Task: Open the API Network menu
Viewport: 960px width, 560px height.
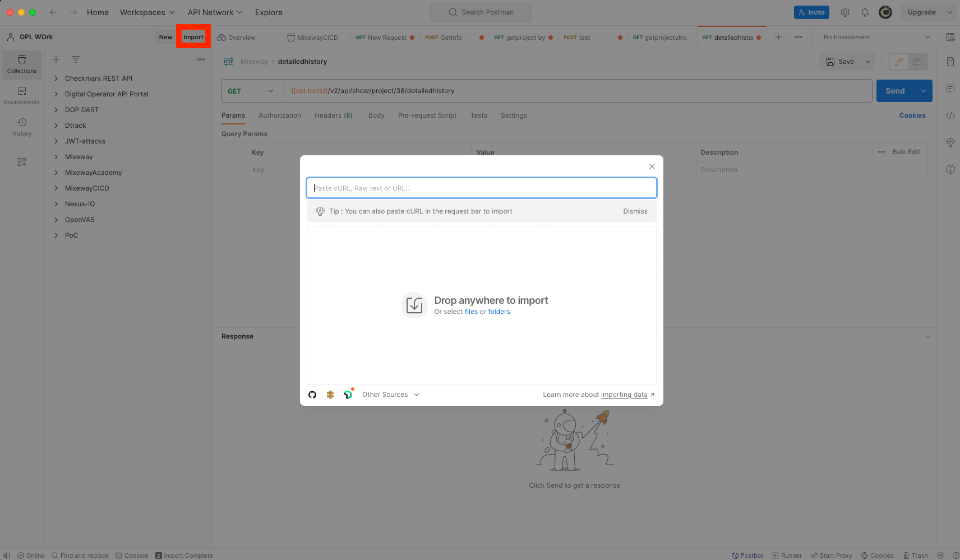Action: click(215, 12)
